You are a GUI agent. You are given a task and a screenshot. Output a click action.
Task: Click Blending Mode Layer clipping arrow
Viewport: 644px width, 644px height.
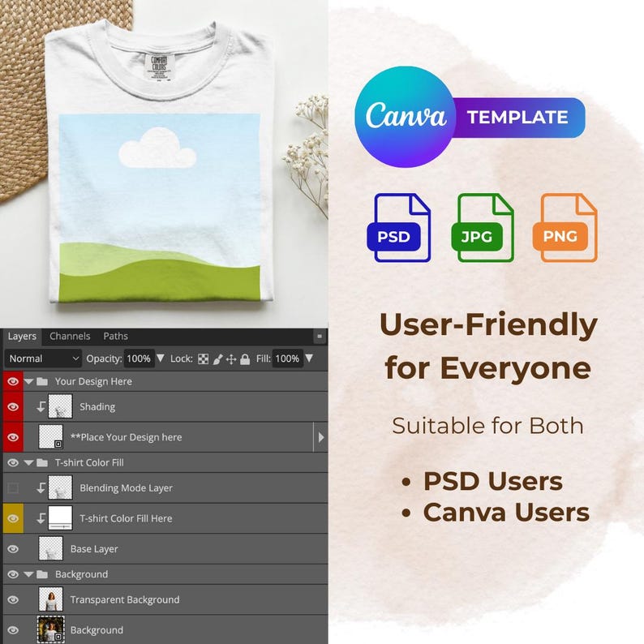pos(41,488)
